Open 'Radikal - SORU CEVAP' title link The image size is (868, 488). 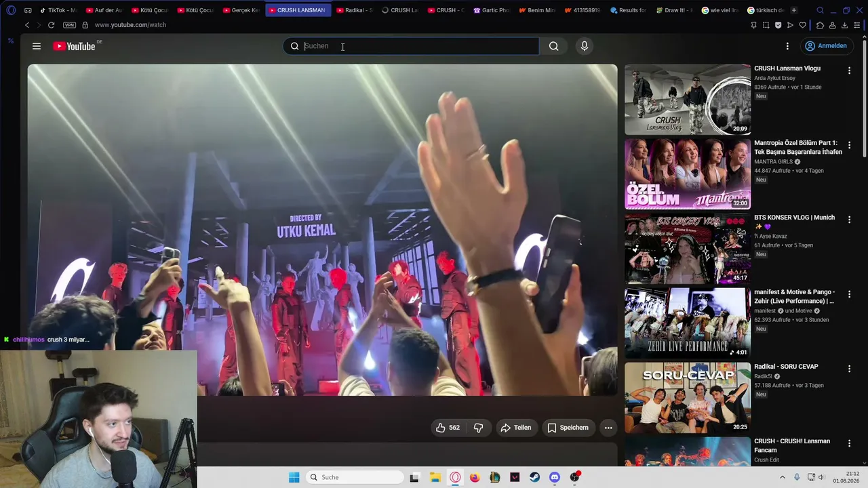pyautogui.click(x=786, y=367)
